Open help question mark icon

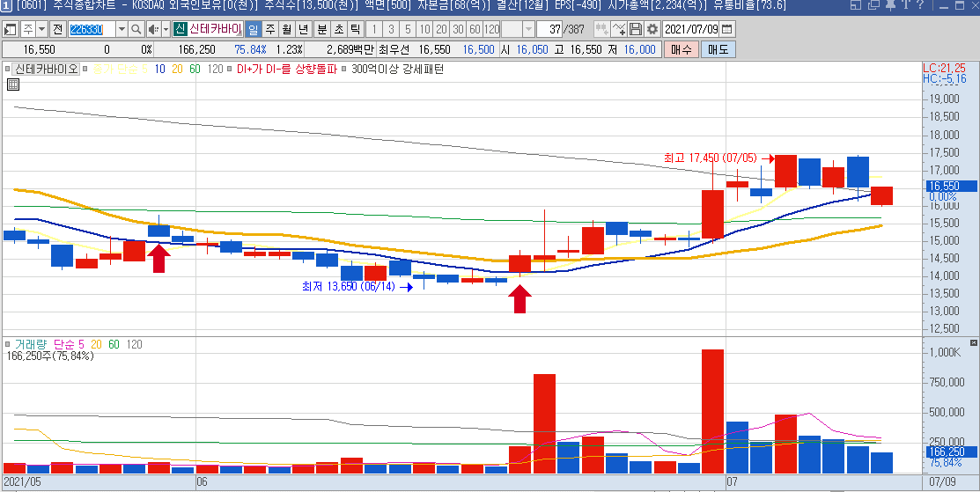point(919,6)
